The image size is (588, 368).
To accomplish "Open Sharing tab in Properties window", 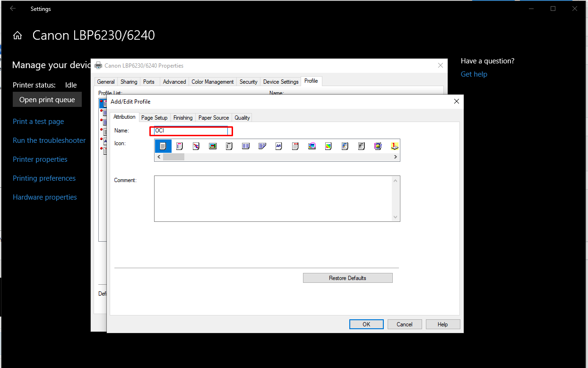I will tap(129, 82).
